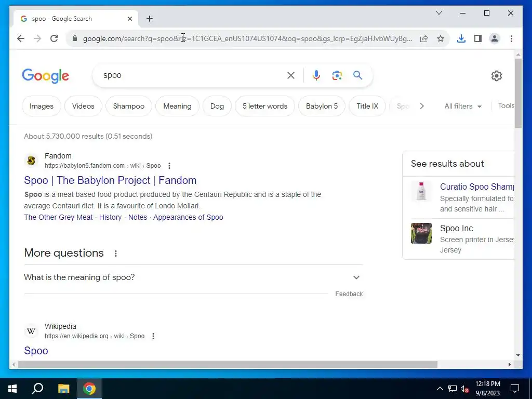Open the Chrome profile avatar

[495, 38]
